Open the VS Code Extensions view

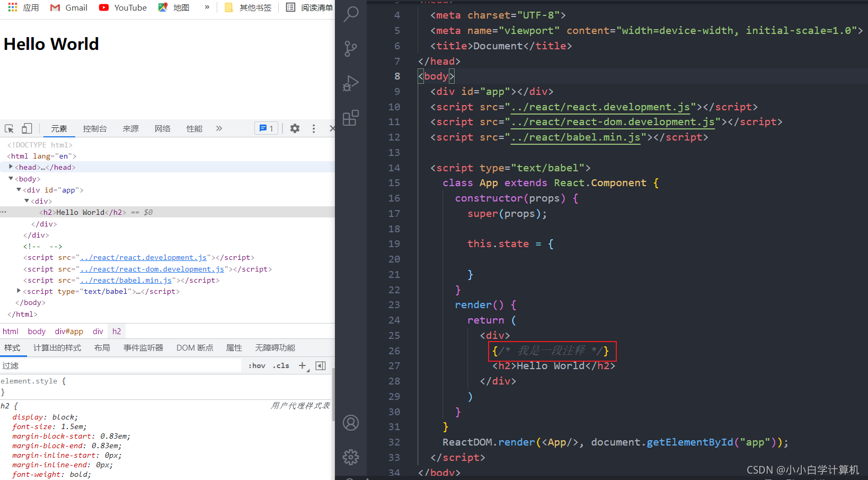(351, 118)
